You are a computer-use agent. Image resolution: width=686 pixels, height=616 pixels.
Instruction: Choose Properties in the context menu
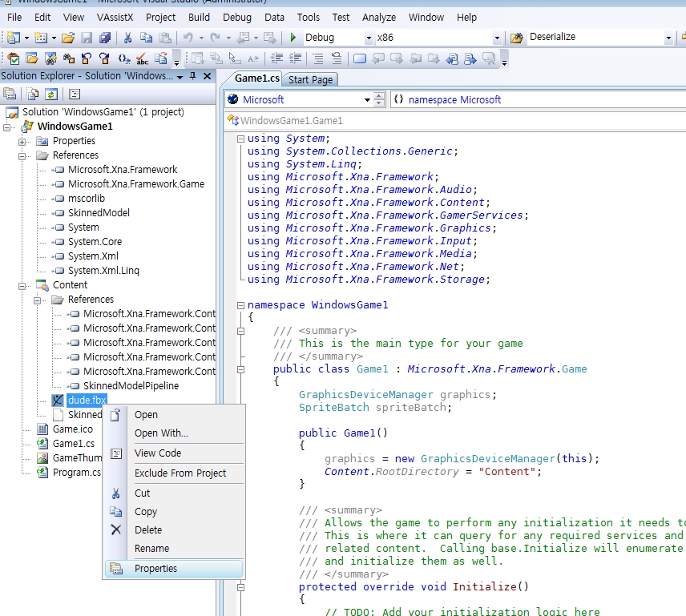coord(174,569)
